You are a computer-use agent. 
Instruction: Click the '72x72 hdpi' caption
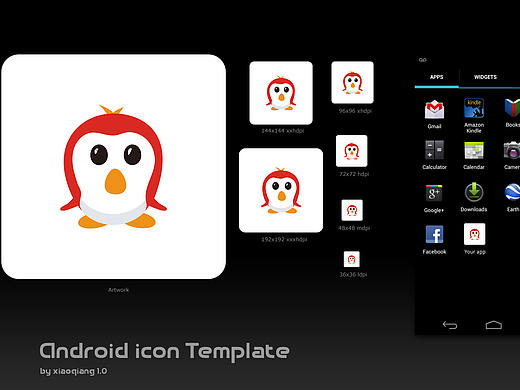pos(354,174)
